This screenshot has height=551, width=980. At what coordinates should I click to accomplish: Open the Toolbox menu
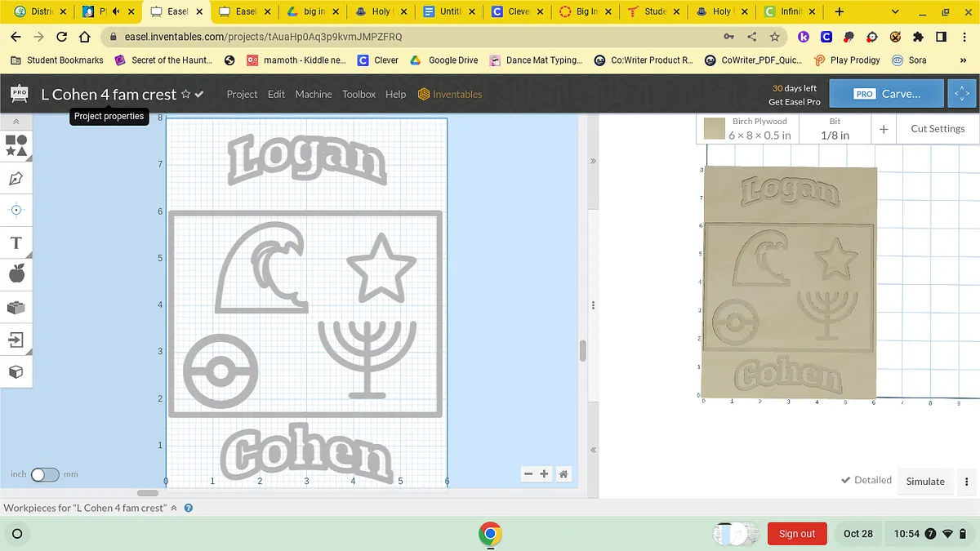click(359, 95)
